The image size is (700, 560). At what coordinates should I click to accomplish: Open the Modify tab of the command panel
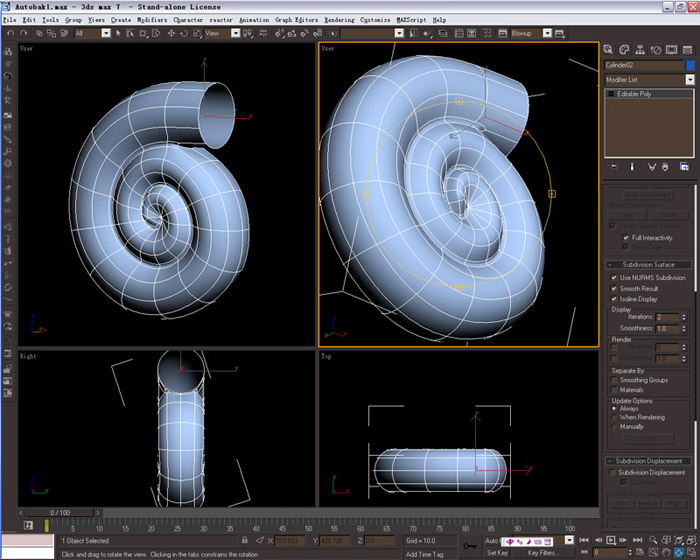(x=624, y=50)
